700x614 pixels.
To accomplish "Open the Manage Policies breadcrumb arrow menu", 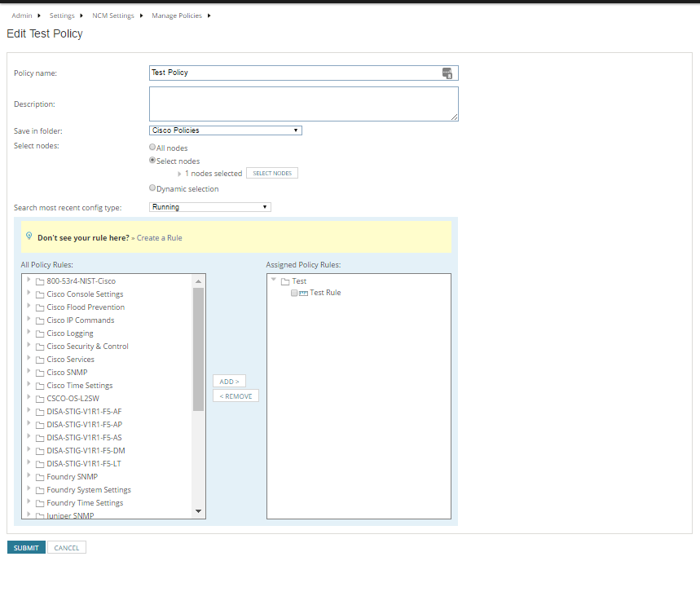I will click(209, 15).
